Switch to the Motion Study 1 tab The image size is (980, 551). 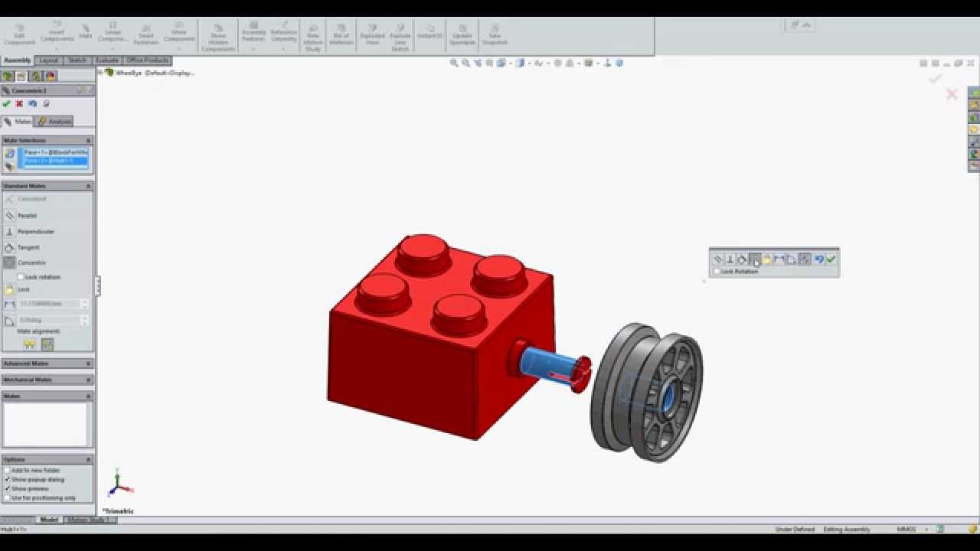pyautogui.click(x=90, y=520)
